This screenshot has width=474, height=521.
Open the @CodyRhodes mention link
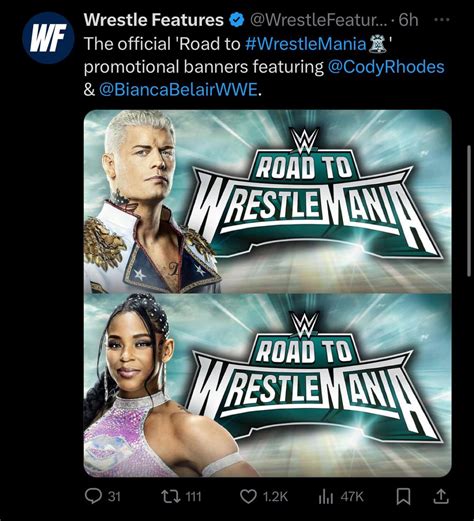pyautogui.click(x=386, y=67)
